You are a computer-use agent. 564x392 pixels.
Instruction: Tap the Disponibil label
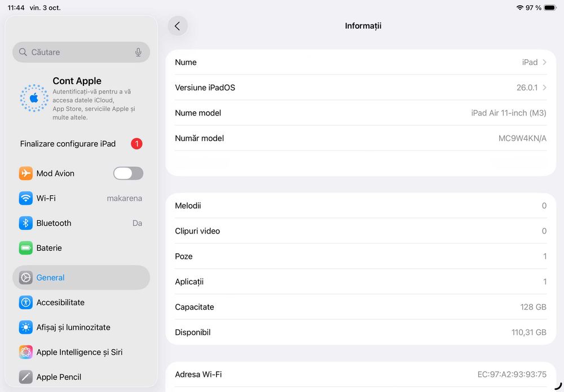tap(193, 332)
